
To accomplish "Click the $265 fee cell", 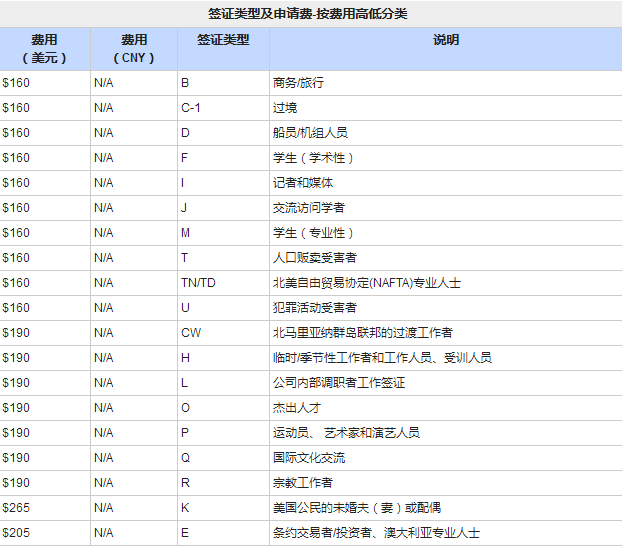I will click(x=17, y=508).
